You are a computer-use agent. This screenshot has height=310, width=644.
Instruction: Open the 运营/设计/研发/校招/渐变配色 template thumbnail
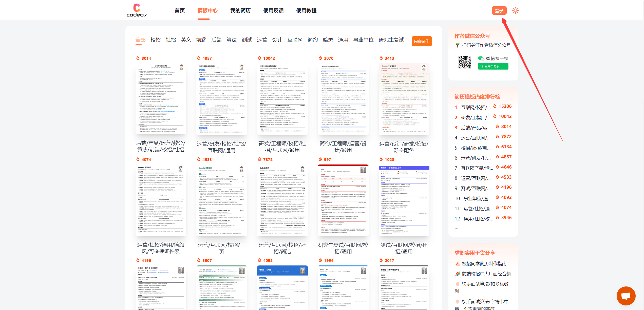404,99
